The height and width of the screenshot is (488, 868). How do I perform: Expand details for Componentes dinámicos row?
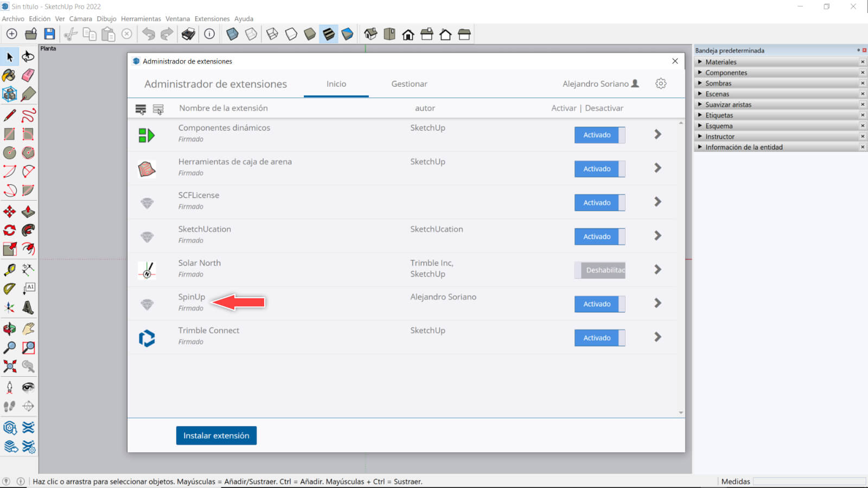(658, 134)
